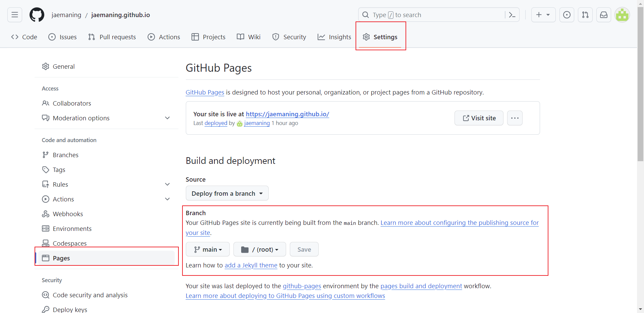The height and width of the screenshot is (313, 644).
Task: Click the deployed link
Action: coord(216,123)
